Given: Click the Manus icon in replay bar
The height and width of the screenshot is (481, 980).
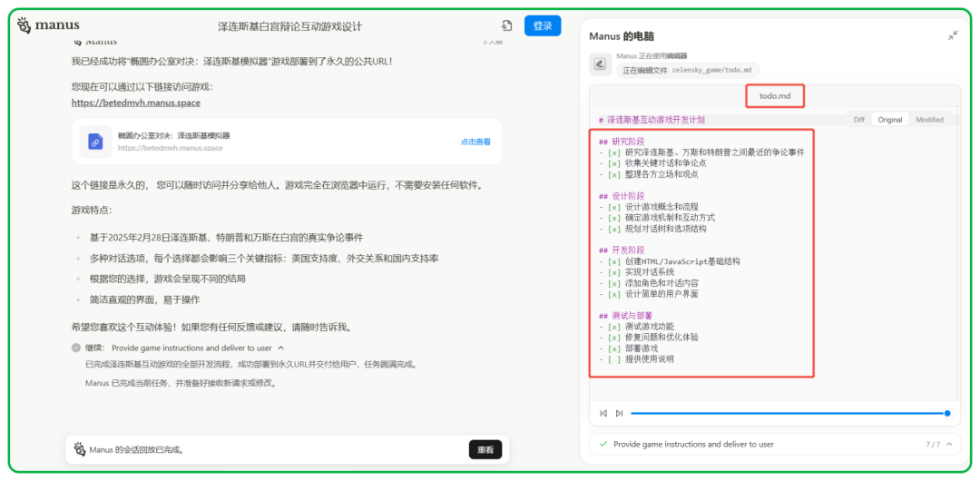Looking at the screenshot, I should tap(79, 449).
